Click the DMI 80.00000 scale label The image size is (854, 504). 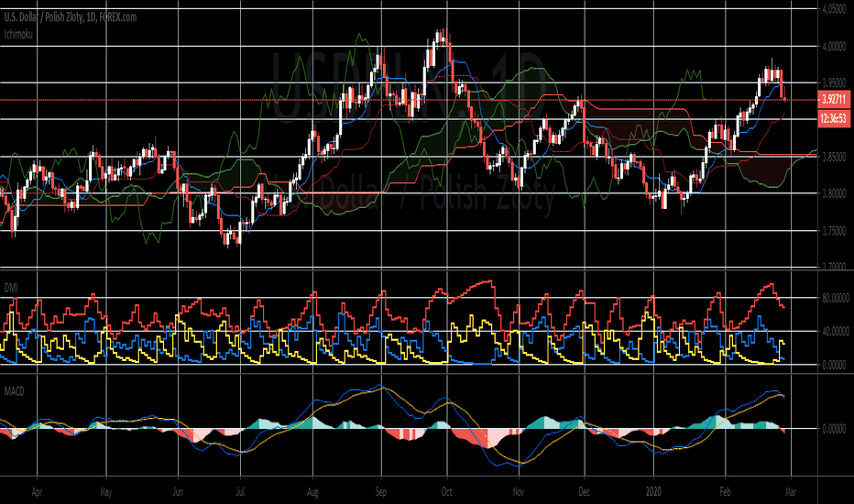pyautogui.click(x=835, y=298)
